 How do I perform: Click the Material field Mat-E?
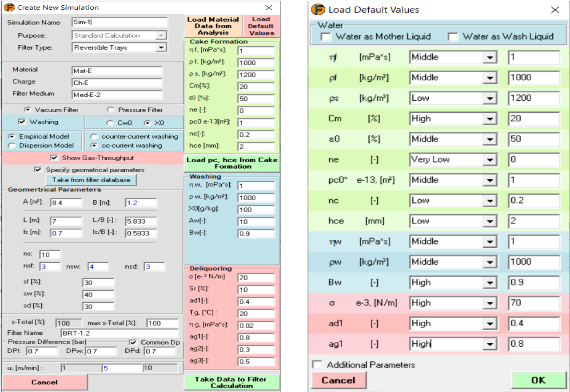pos(117,71)
